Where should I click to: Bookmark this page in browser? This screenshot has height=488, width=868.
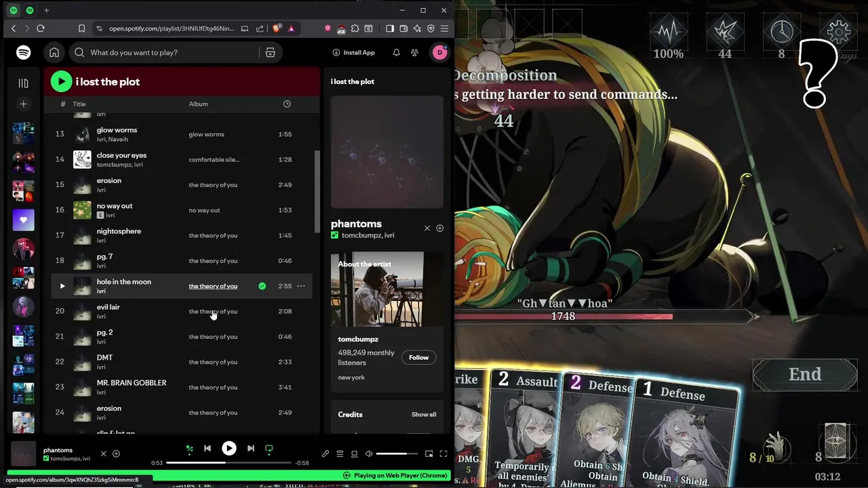click(81, 28)
